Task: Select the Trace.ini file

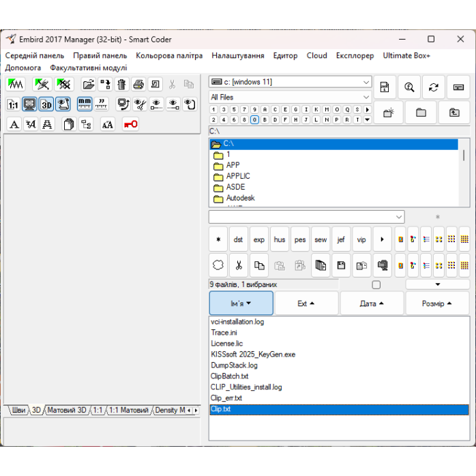Action: click(224, 333)
